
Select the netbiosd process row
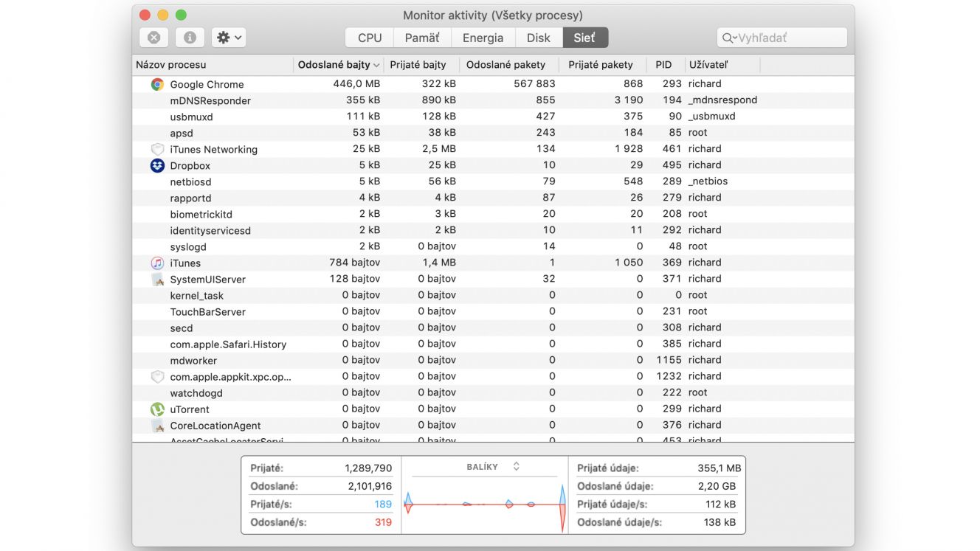click(493, 181)
